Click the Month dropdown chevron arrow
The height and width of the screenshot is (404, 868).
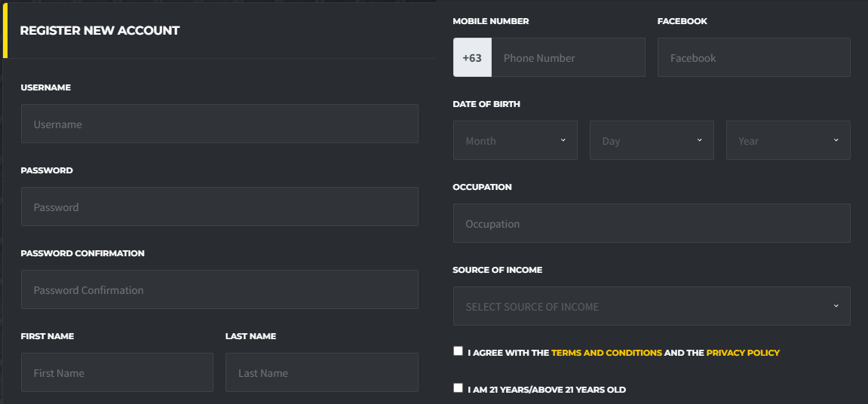(x=563, y=140)
